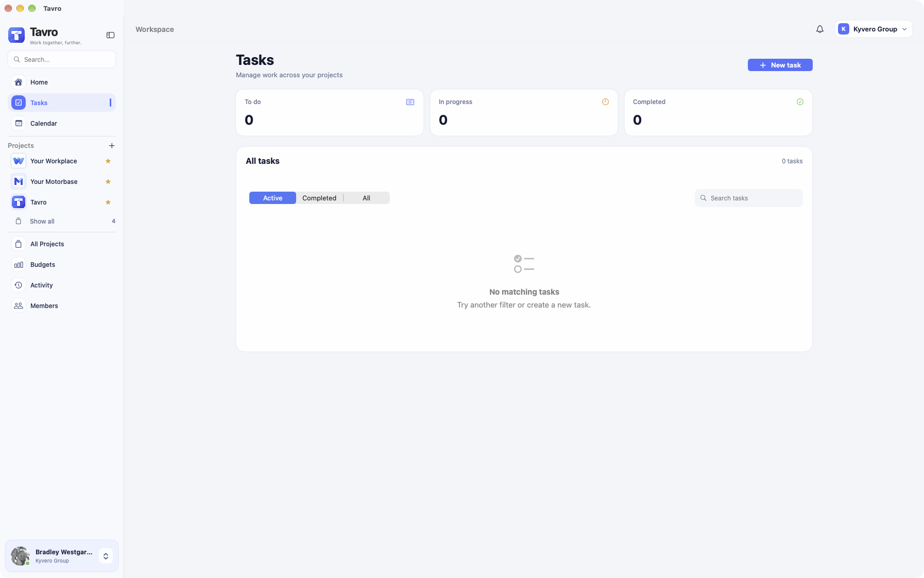Click the Workspace breadcrumb
The height and width of the screenshot is (578, 924).
coord(155,30)
